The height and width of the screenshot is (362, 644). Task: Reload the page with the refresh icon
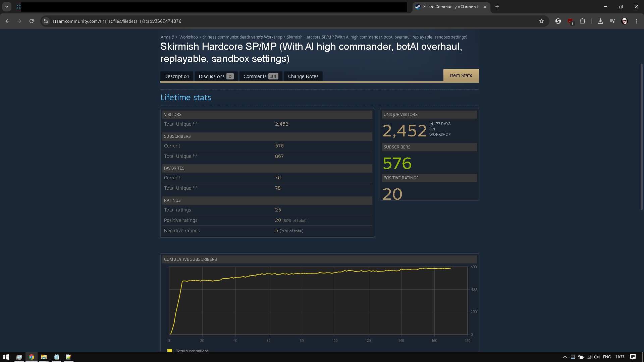[x=32, y=21]
